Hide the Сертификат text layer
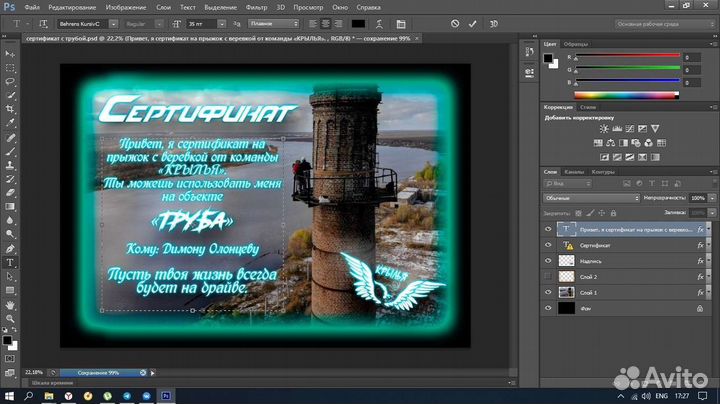 [548, 245]
